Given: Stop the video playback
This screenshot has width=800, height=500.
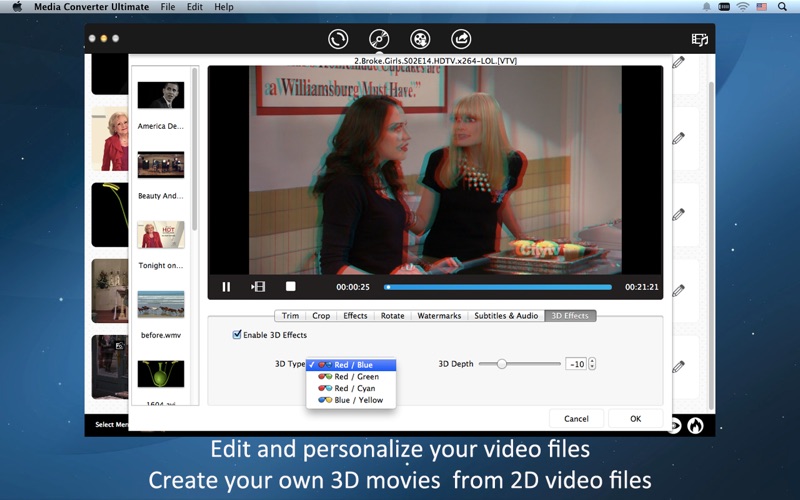Looking at the screenshot, I should pos(290,287).
